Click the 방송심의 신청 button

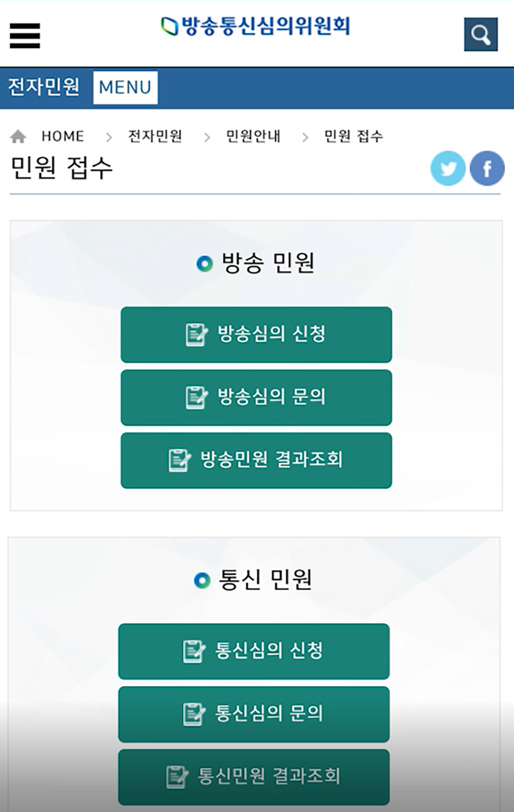(256, 335)
